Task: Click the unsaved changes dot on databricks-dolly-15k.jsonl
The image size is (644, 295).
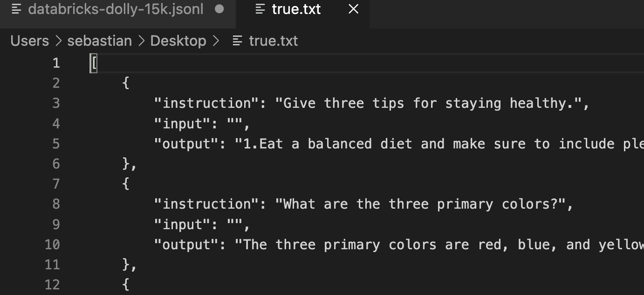Action: click(219, 9)
